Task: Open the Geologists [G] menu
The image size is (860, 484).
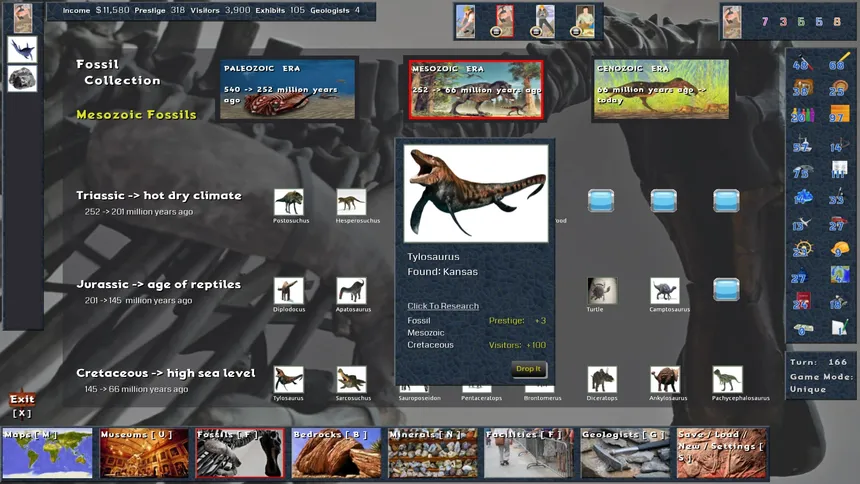Action: [625, 453]
